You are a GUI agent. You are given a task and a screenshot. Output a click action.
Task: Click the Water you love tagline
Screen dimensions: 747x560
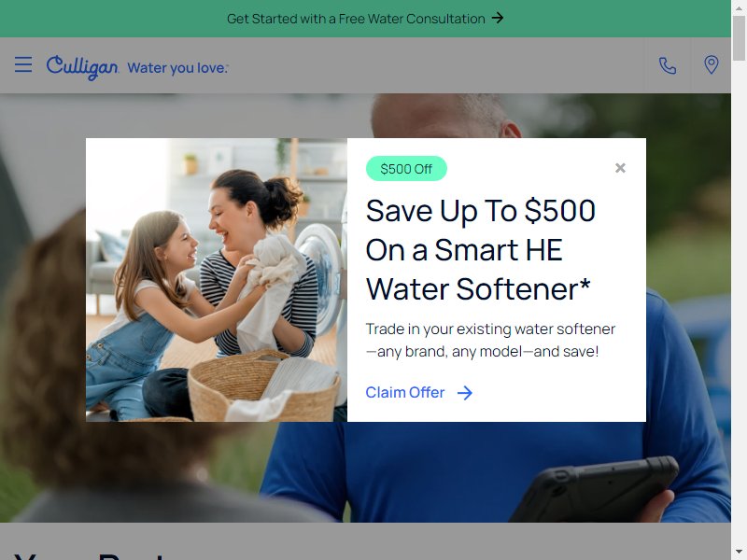coord(177,68)
